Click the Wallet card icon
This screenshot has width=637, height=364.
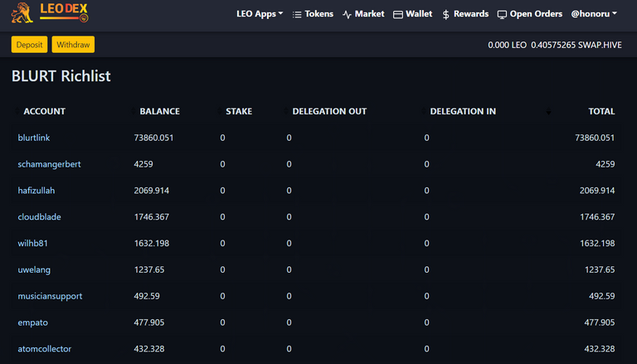tap(398, 14)
